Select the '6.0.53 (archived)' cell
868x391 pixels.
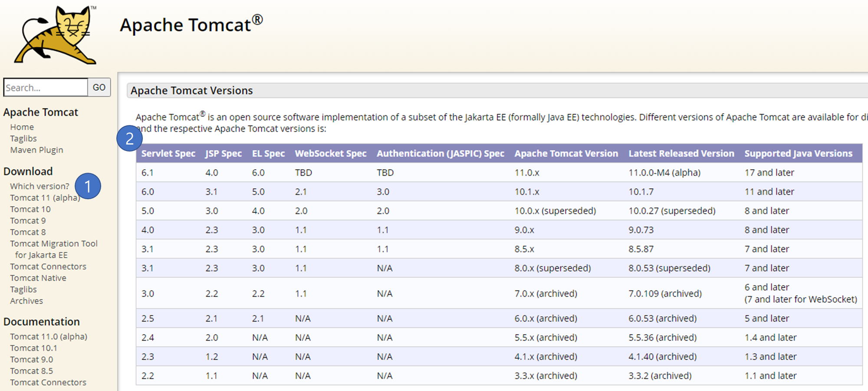click(662, 318)
